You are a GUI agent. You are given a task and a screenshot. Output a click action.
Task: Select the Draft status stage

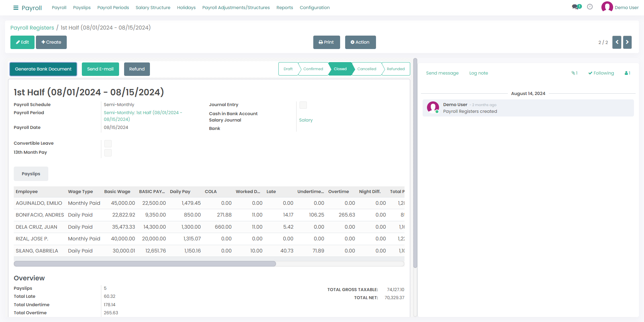(288, 69)
